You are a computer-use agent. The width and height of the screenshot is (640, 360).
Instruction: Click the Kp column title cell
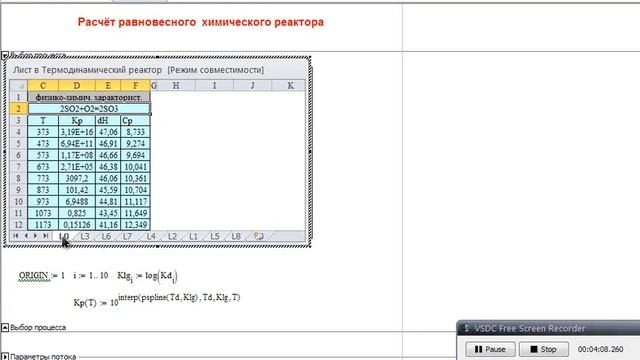click(77, 120)
